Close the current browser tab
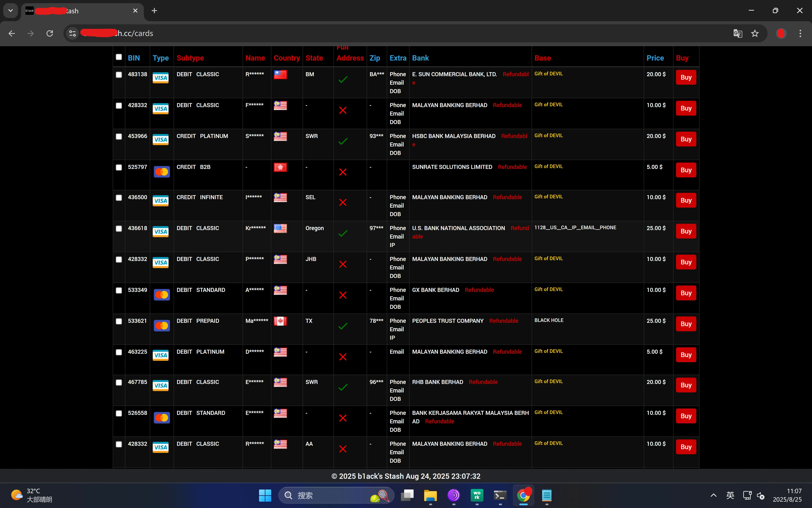812x508 pixels. click(135, 11)
